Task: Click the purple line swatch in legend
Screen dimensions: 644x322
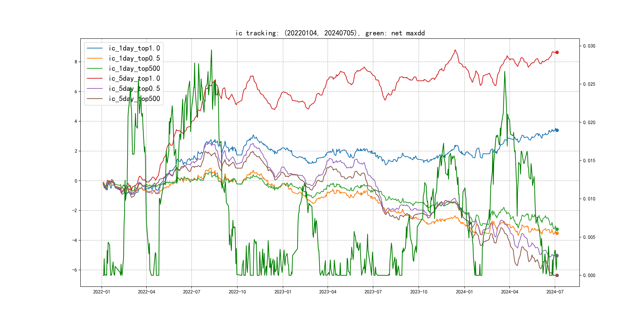Action: click(95, 88)
